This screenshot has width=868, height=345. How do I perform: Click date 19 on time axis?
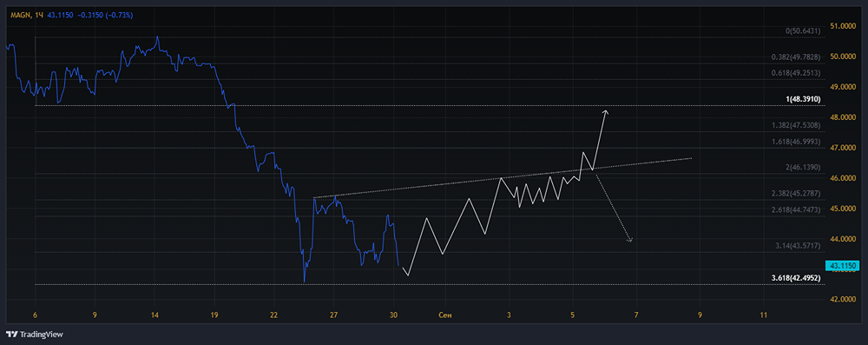(214, 315)
